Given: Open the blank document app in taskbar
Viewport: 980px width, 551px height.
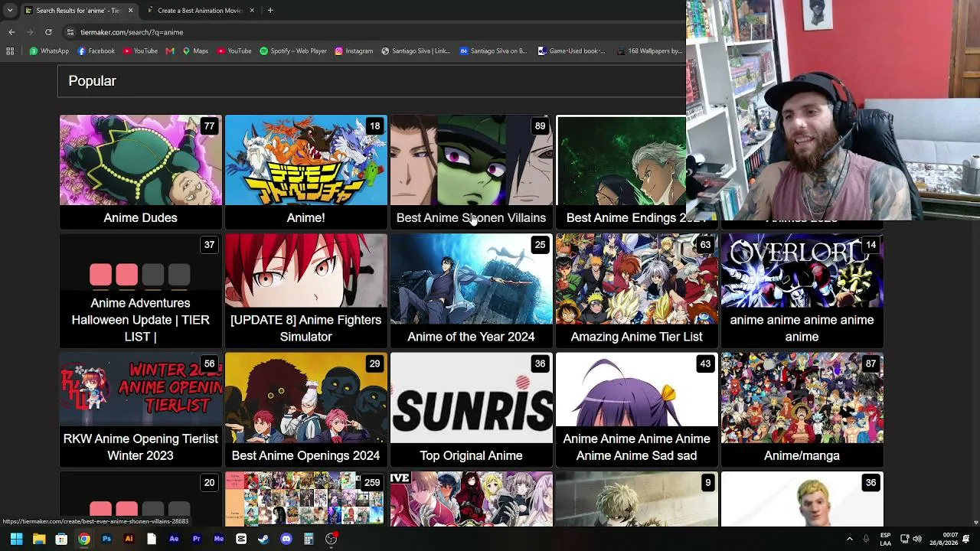Looking at the screenshot, I should pos(152,539).
